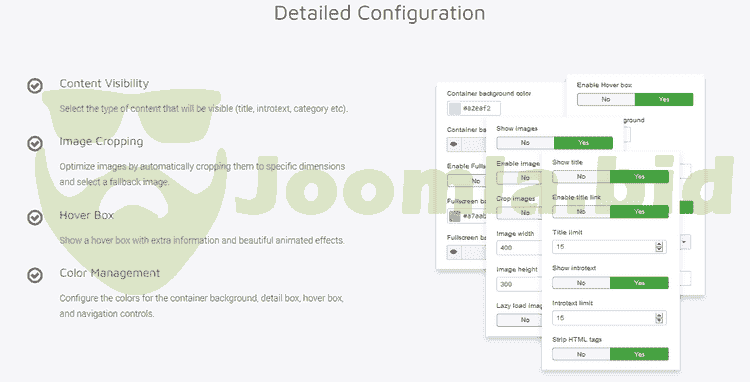
Task: Set Show images to Yes
Action: (583, 143)
